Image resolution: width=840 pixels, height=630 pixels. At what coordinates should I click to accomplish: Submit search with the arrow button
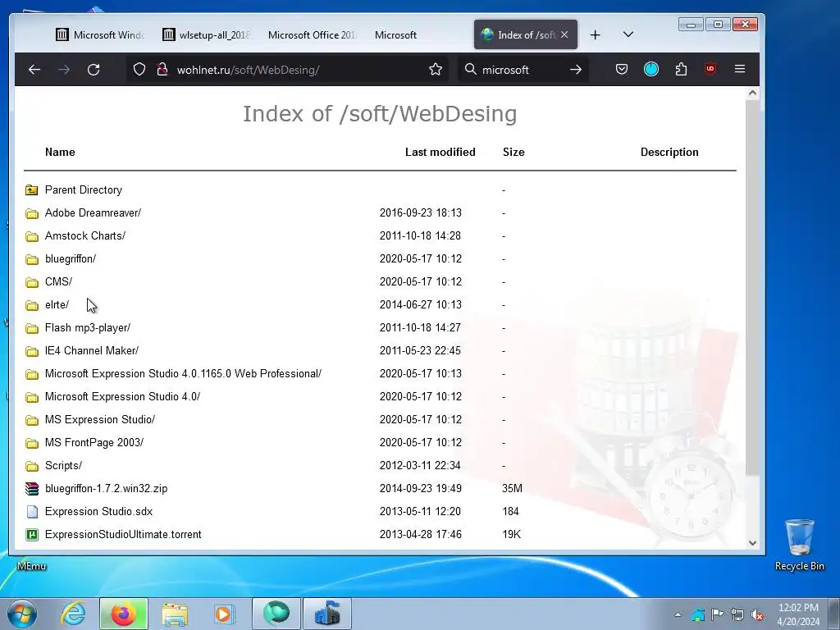[x=576, y=70]
